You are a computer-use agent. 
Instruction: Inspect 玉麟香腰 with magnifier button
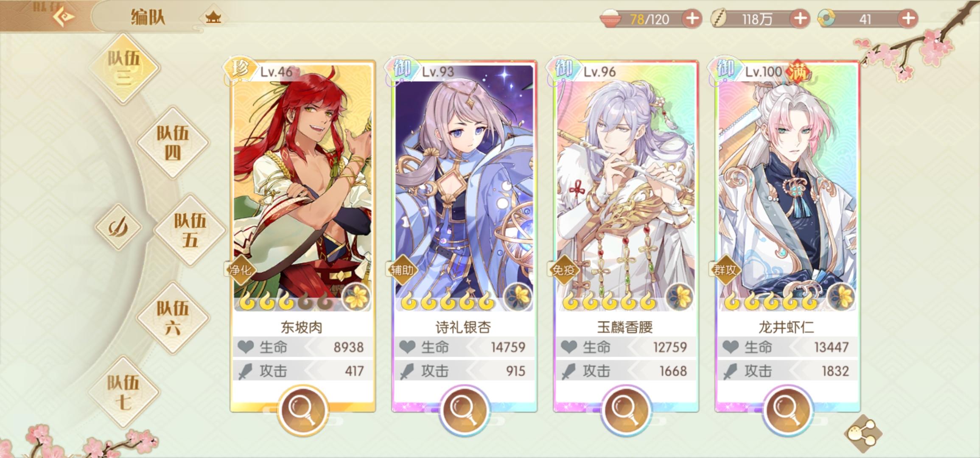625,410
